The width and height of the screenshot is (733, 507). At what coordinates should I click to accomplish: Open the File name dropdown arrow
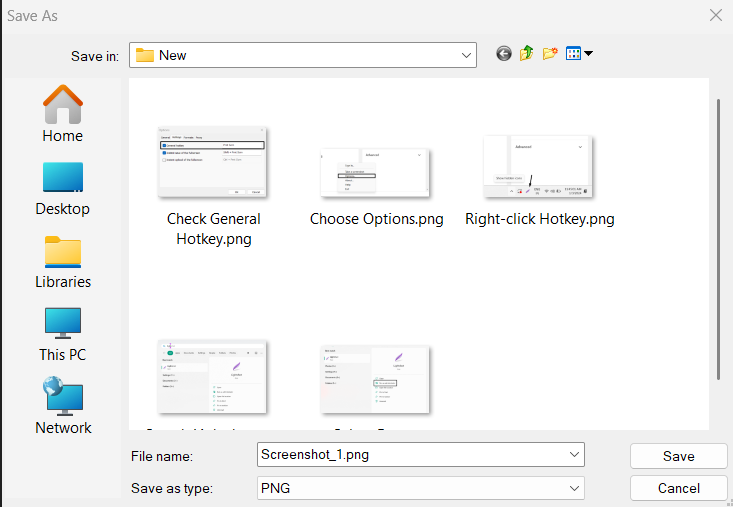click(574, 455)
